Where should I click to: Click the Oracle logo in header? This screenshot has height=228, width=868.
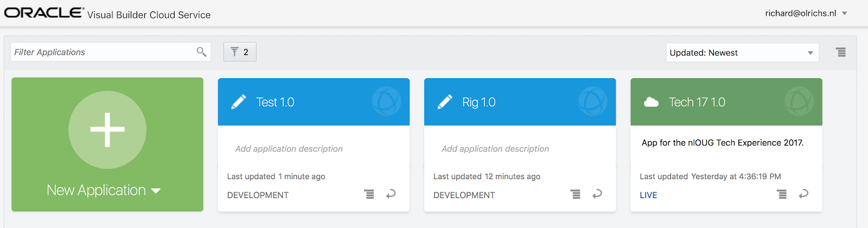(44, 12)
